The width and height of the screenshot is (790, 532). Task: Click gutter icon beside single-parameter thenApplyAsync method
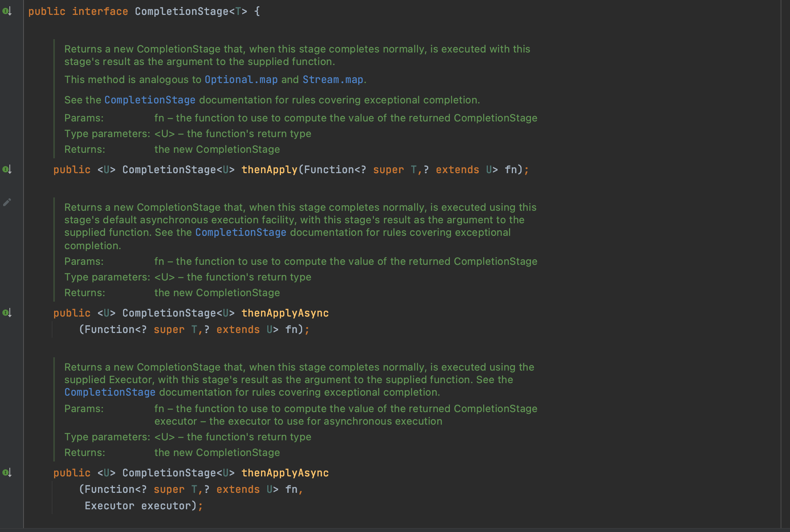click(7, 313)
